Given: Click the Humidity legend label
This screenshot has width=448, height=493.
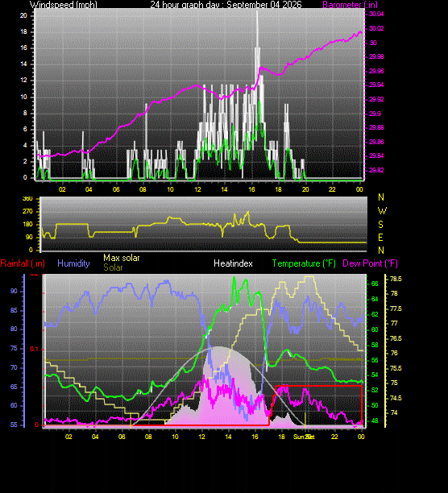Looking at the screenshot, I should (x=73, y=263).
